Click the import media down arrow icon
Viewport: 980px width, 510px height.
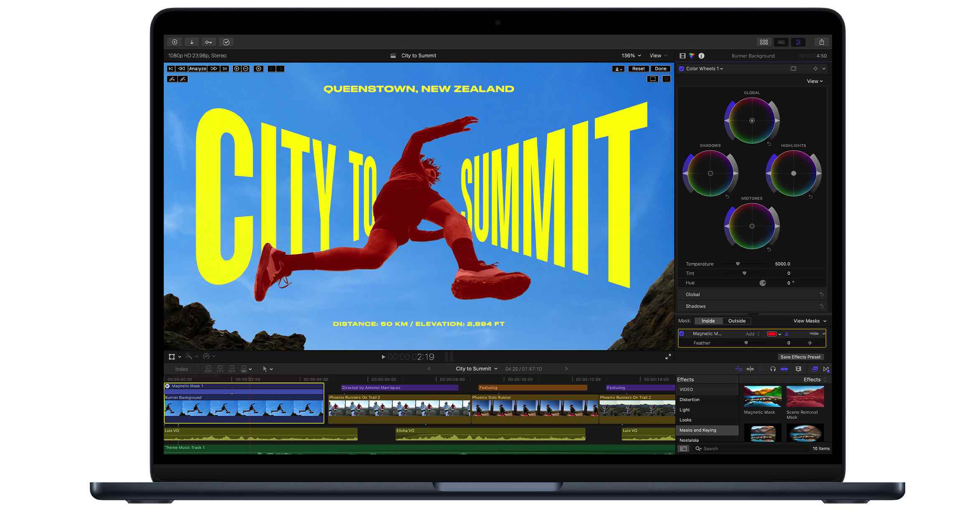click(192, 42)
